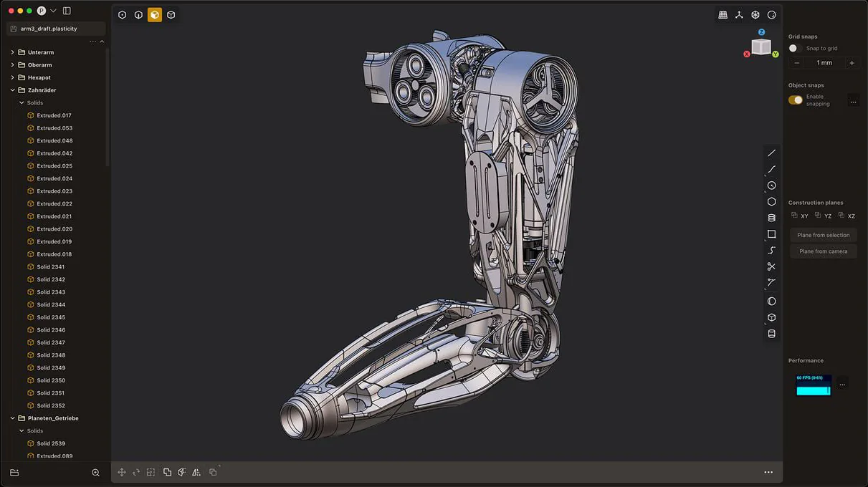This screenshot has height=487, width=868.
Task: Toggle Snap to grid switch
Action: point(794,48)
